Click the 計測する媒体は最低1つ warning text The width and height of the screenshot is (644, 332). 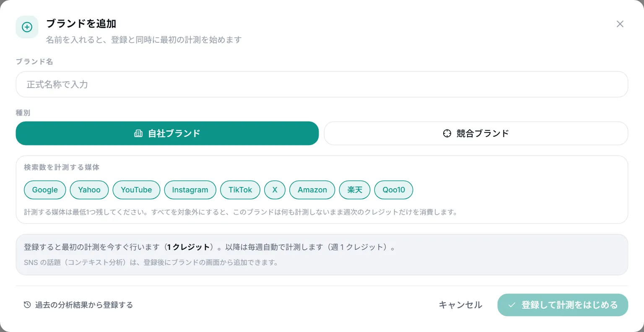coord(241,212)
